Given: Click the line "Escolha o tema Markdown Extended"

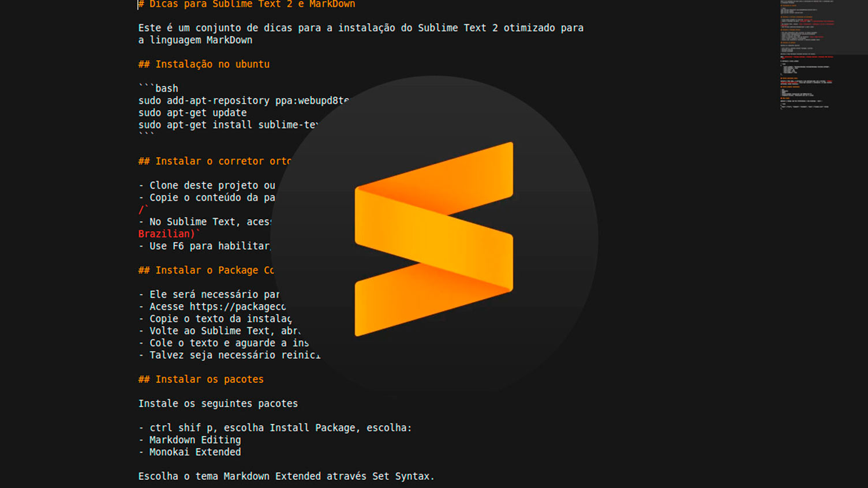Looking at the screenshot, I should (286, 476).
